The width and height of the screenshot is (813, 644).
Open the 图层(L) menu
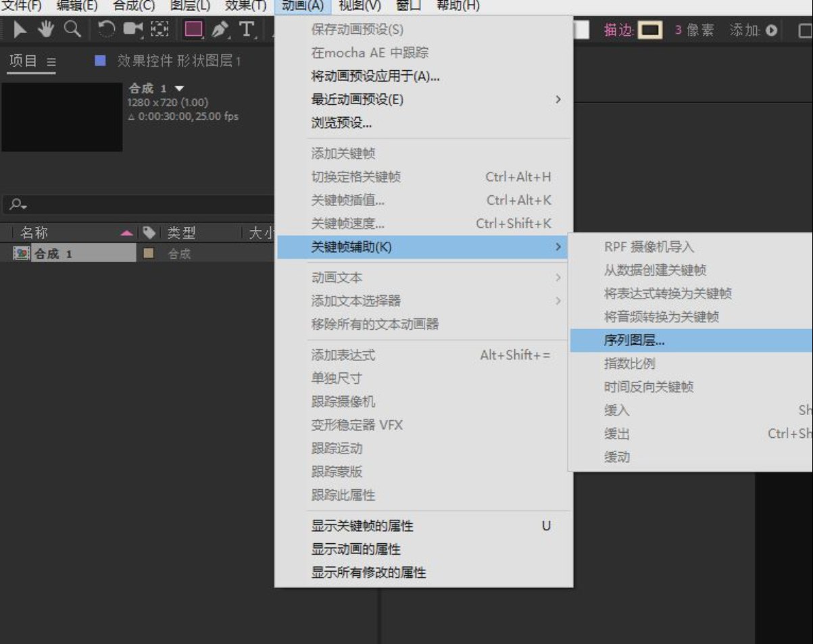[190, 6]
